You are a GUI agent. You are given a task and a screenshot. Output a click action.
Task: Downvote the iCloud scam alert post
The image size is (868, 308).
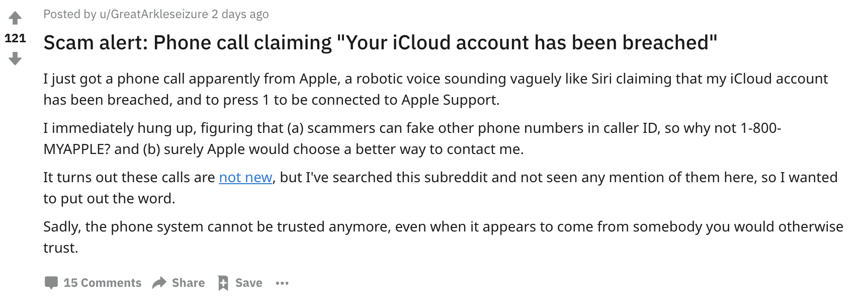click(15, 59)
